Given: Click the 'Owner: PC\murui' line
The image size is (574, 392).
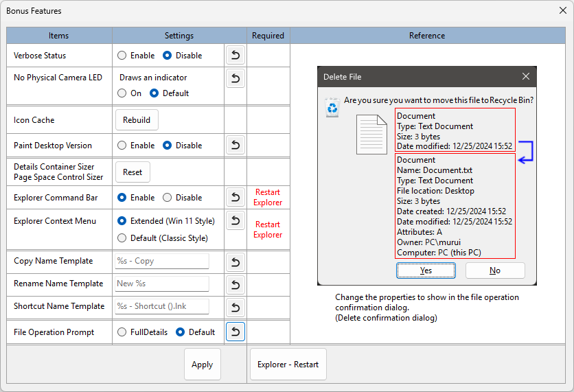Looking at the screenshot, I should 428,242.
